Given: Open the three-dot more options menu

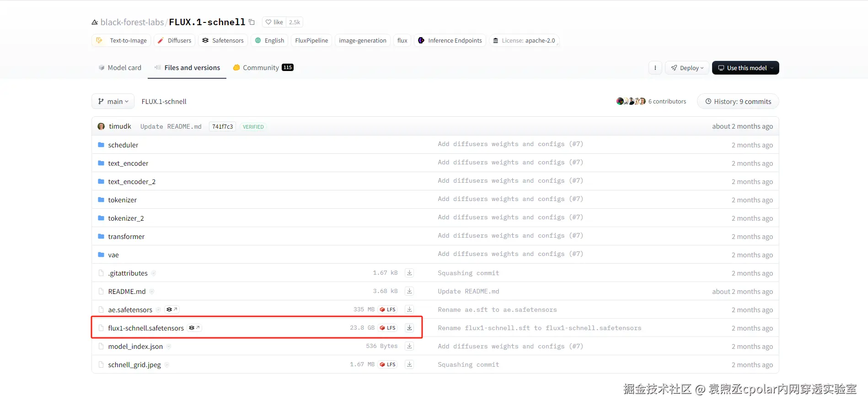Looking at the screenshot, I should (655, 68).
